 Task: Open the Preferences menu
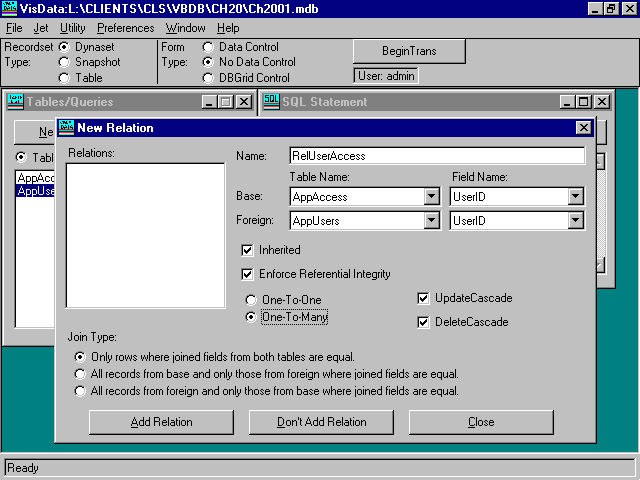125,28
